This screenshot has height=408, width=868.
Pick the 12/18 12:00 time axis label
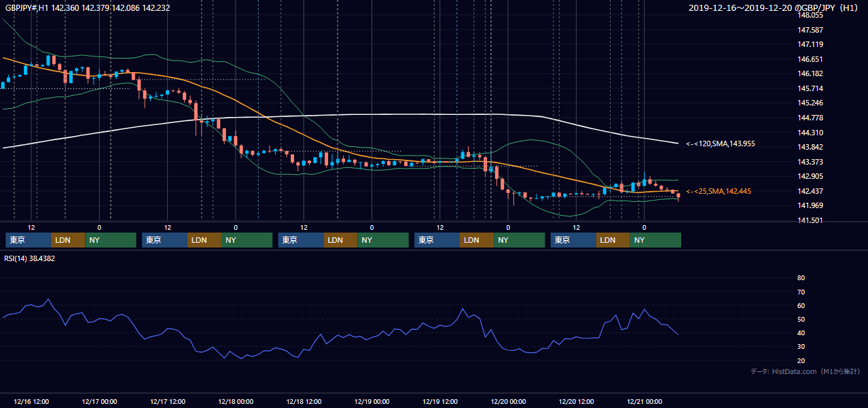304,401
